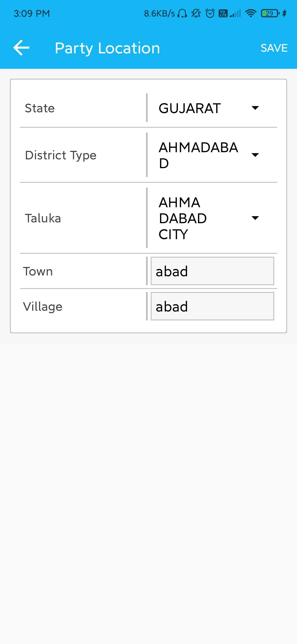Select the GUJARAT state value
This screenshot has height=644, width=297.
pos(190,108)
